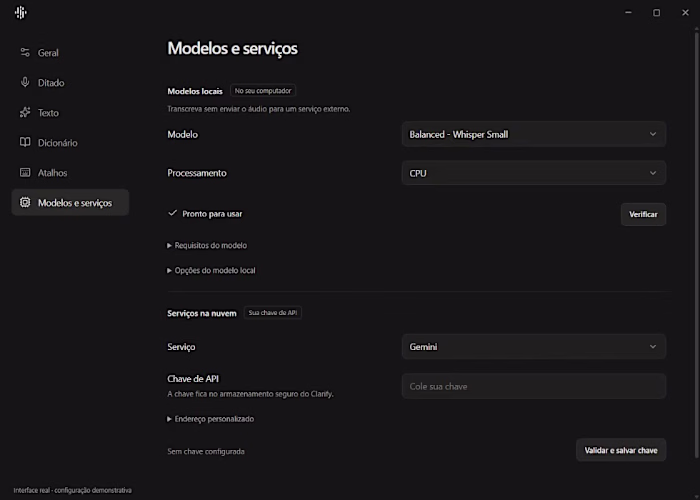
Task: Click the Transcreva sem enviar o áudio description
Action: pyautogui.click(x=259, y=109)
